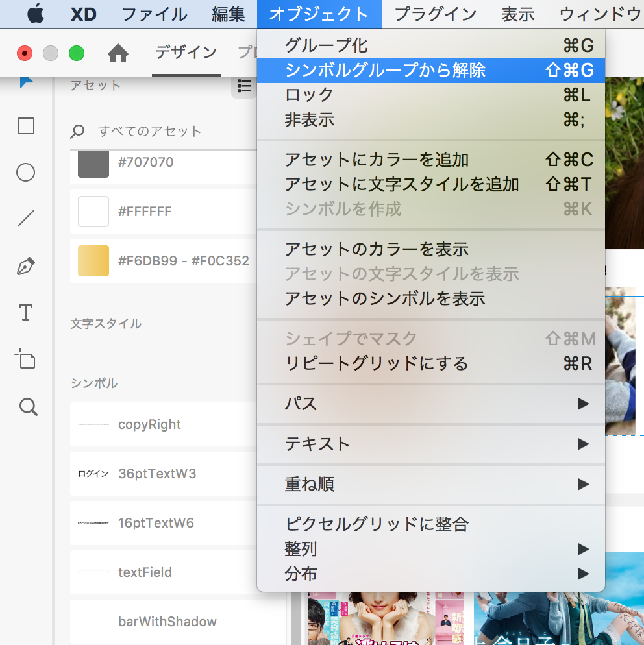Select the Pen tool

(26, 266)
